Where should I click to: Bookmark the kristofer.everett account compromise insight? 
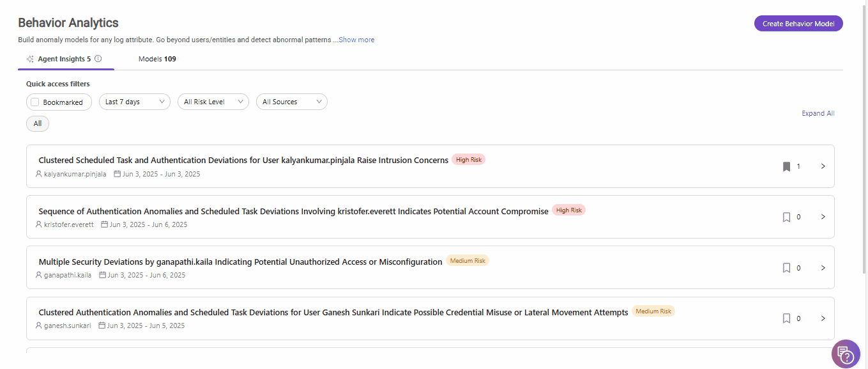tap(786, 217)
